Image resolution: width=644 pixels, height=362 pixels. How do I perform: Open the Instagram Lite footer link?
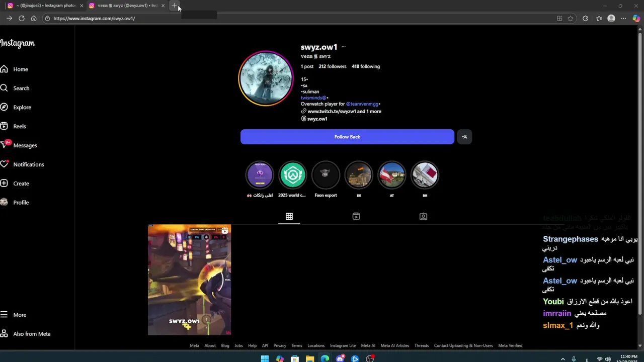(343, 346)
